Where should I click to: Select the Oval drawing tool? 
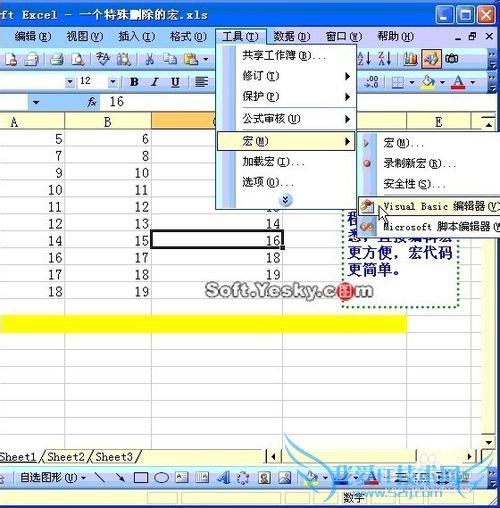[162, 478]
